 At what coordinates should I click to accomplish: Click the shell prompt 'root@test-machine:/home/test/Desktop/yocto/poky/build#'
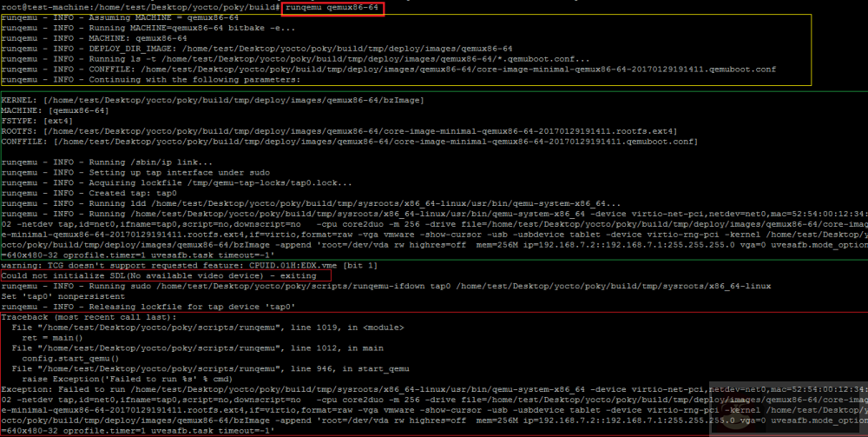141,8
